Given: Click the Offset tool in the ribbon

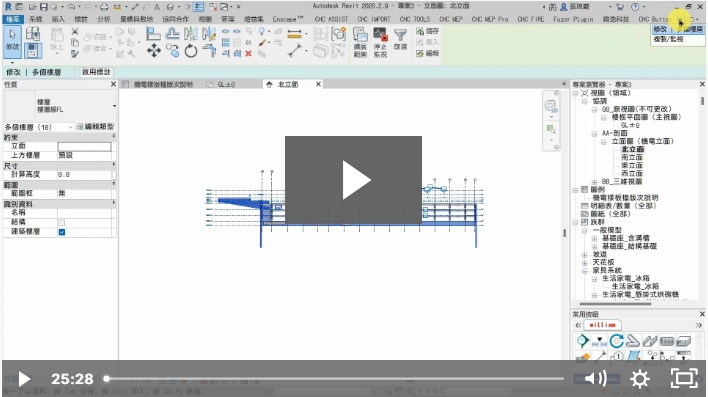Looking at the screenshot, I should pos(172,34).
